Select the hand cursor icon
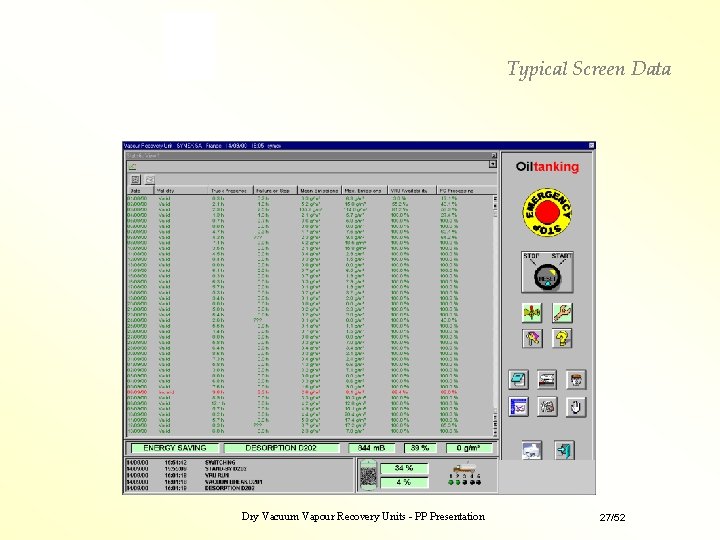Viewport: 720px width, 540px height. 576,407
